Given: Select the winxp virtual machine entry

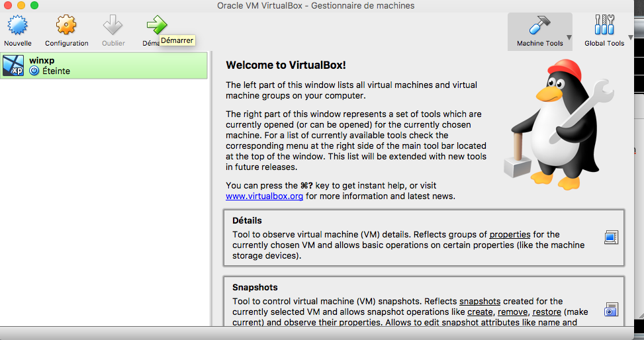Looking at the screenshot, I should tap(104, 65).
